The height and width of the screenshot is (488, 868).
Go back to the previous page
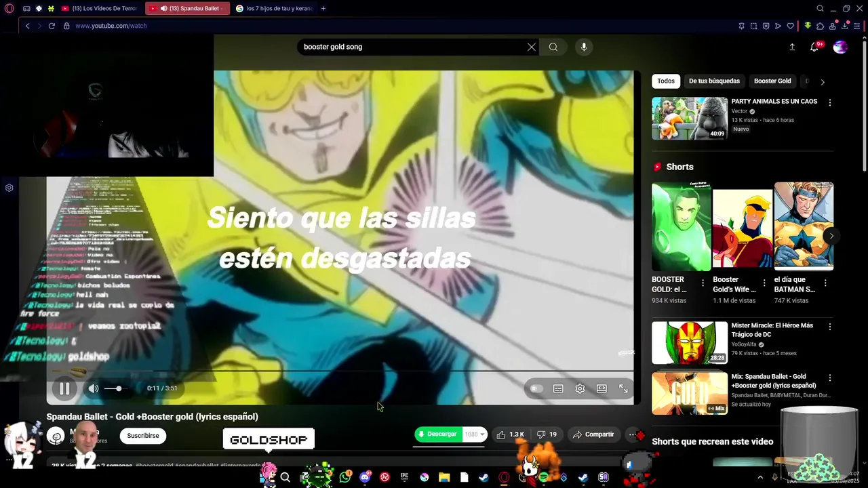(x=27, y=26)
